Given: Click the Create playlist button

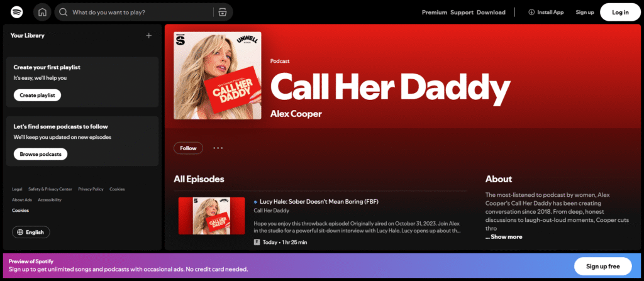Looking at the screenshot, I should pos(37,95).
